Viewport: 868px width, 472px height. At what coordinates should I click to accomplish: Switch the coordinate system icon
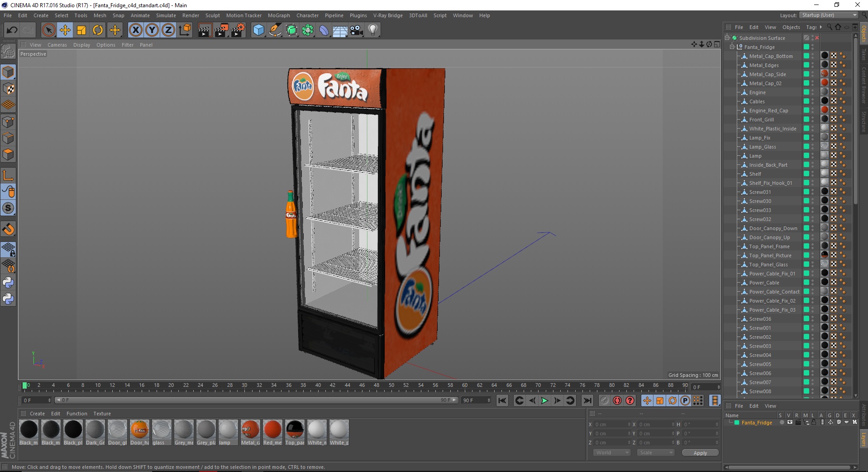coord(185,30)
